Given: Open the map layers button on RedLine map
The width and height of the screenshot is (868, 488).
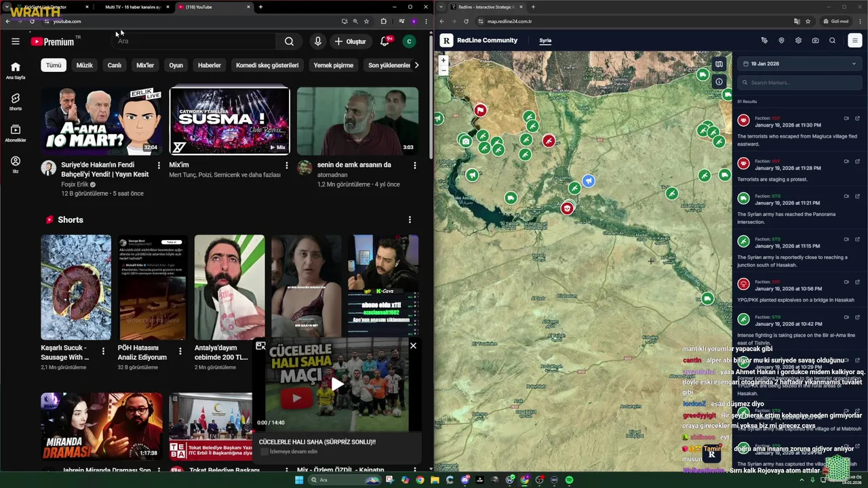Looking at the screenshot, I should click(x=719, y=64).
